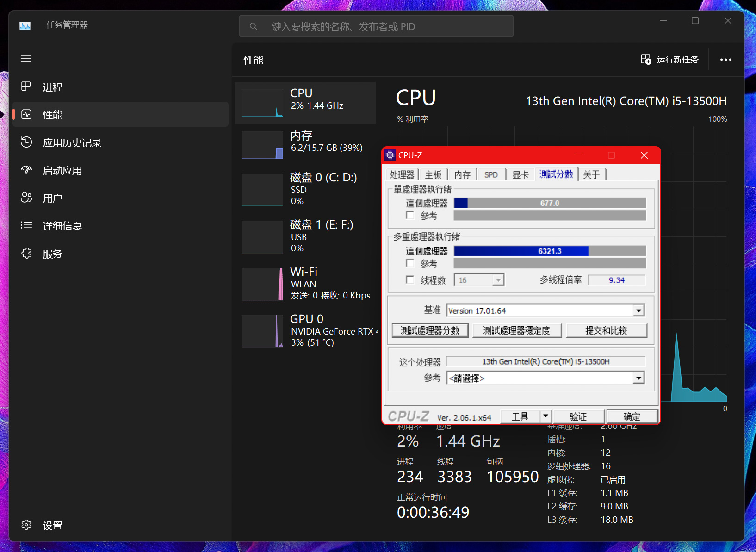Select the CPU performance graph thumbnail

262,103
